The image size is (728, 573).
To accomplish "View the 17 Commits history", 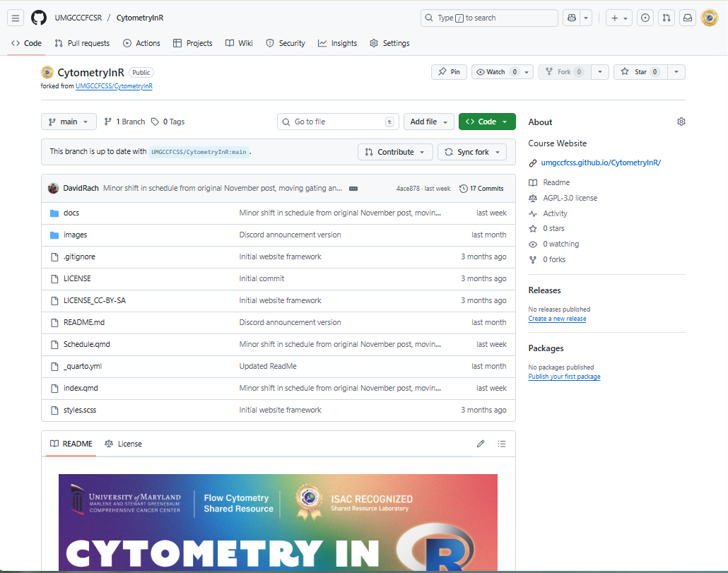I will [x=481, y=189].
